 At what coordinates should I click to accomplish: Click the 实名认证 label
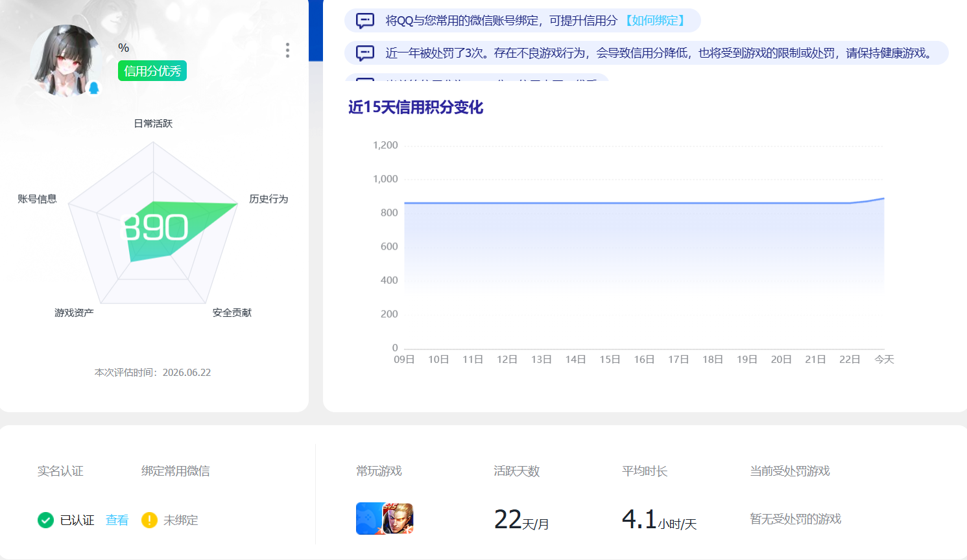pos(60,471)
